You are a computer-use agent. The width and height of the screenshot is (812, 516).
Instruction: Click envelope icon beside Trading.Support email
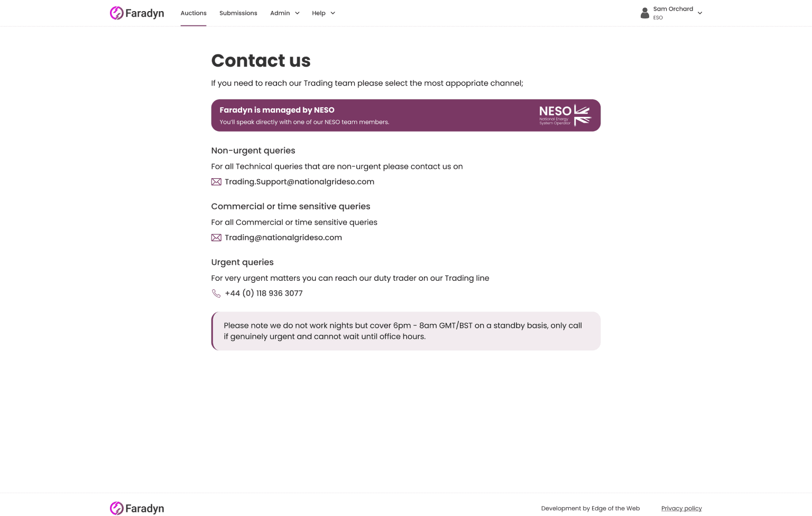coord(216,182)
